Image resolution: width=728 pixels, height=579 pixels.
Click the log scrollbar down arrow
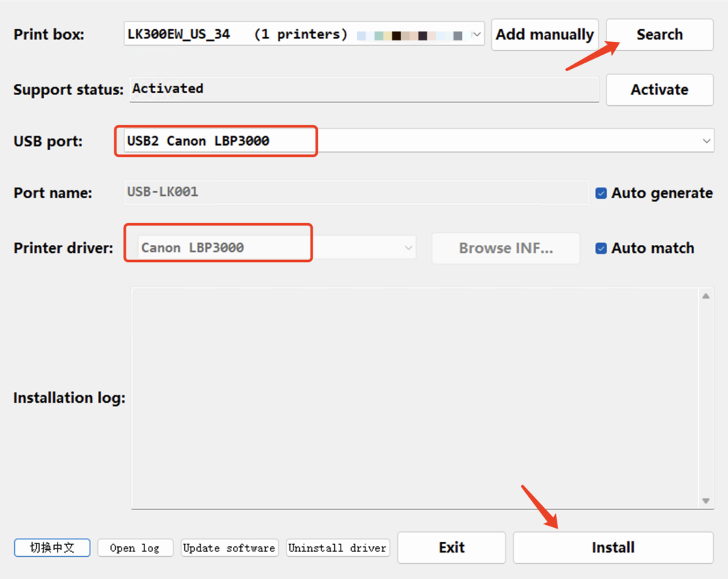(705, 501)
